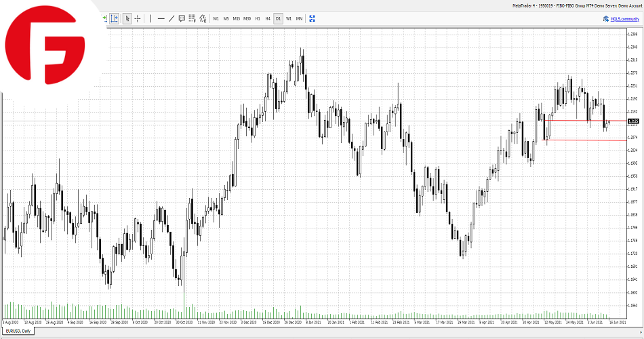Select the M30 timeframe
The width and height of the screenshot is (644, 339).
click(247, 18)
